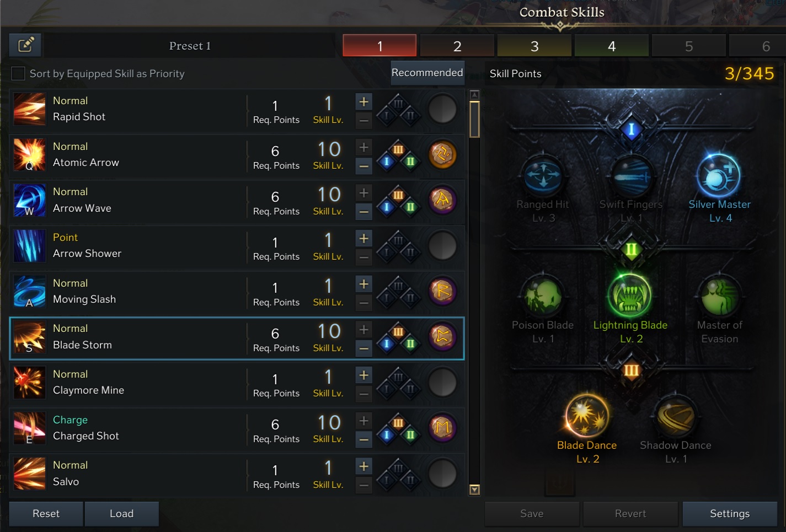The width and height of the screenshot is (786, 532).
Task: Select the Silver Master tripod icon
Action: (719, 176)
